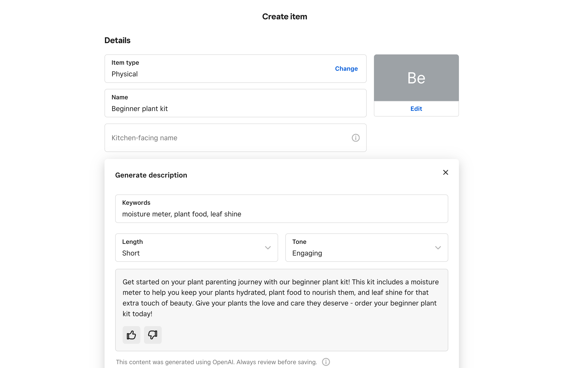The image size is (588, 368).
Task: Click the Item type Physical box
Action: pyautogui.click(x=235, y=69)
